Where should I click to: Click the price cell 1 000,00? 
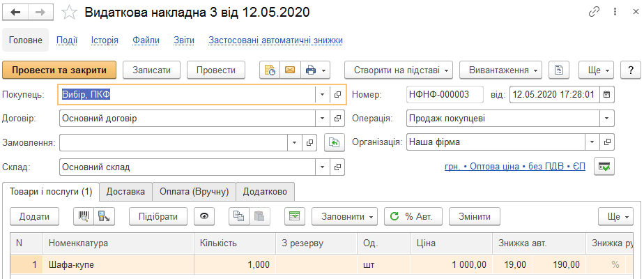tap(452, 265)
